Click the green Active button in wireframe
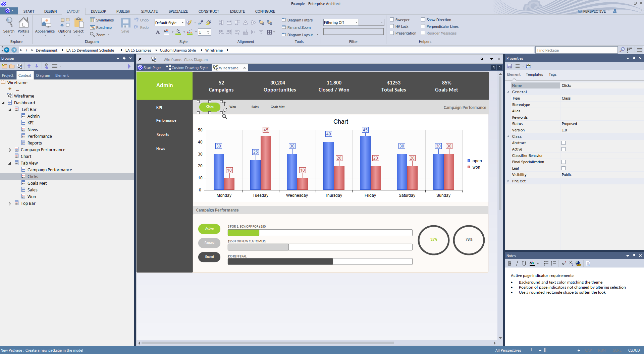The height and width of the screenshot is (354, 644). tap(209, 229)
